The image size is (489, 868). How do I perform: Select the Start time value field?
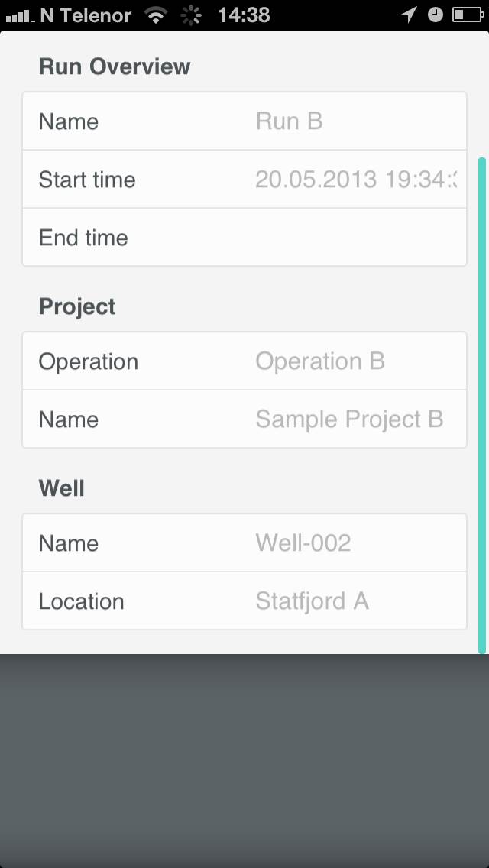point(355,180)
